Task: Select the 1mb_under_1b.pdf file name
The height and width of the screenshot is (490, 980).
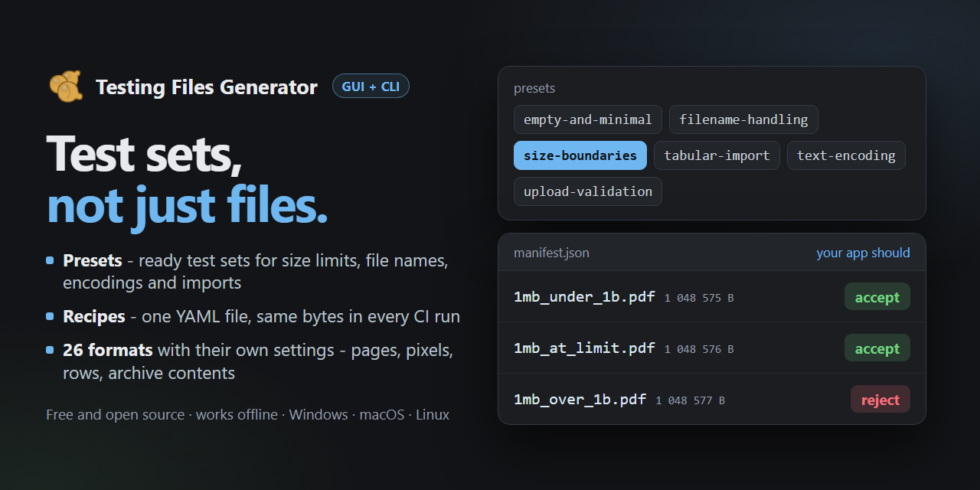Action: (584, 297)
